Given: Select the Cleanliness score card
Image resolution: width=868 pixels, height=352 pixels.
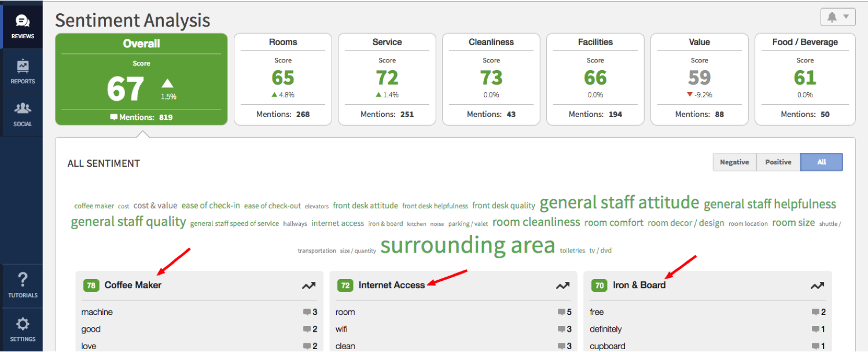Looking at the screenshot, I should tap(491, 79).
